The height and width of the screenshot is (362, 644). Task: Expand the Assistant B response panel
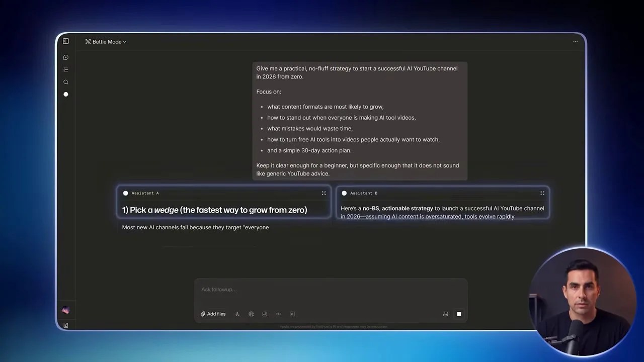click(x=542, y=193)
